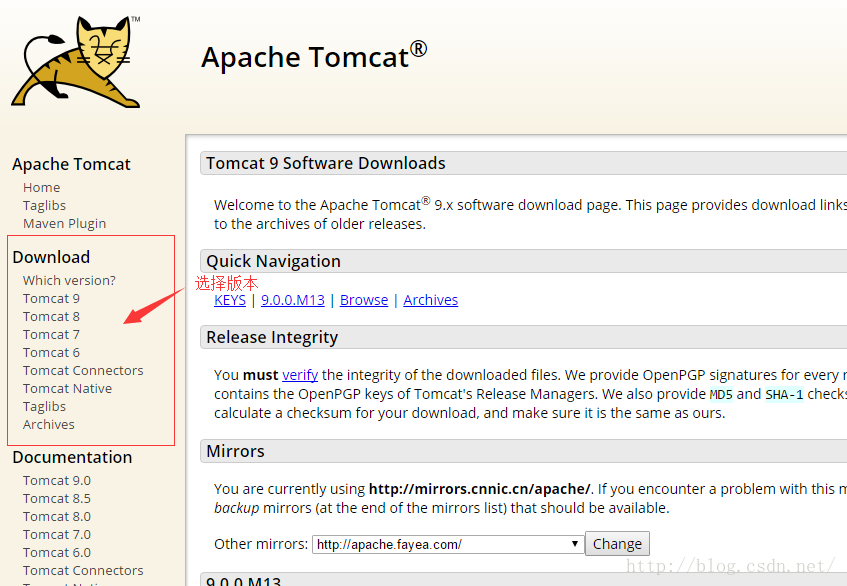Click the 'Mirrors' section heading
The height and width of the screenshot is (586, 847).
(236, 451)
